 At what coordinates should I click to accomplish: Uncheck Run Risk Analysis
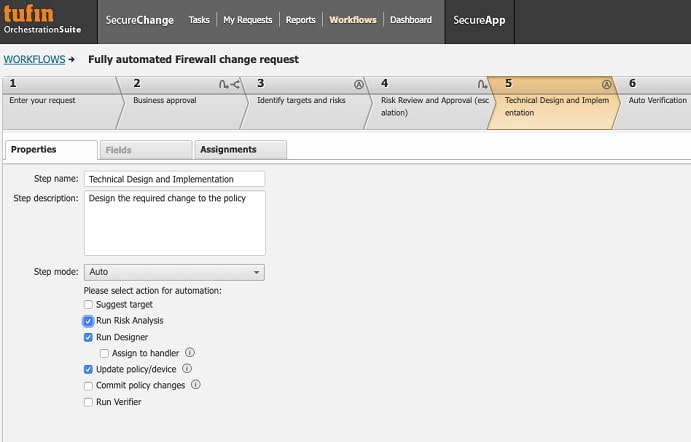(x=88, y=321)
